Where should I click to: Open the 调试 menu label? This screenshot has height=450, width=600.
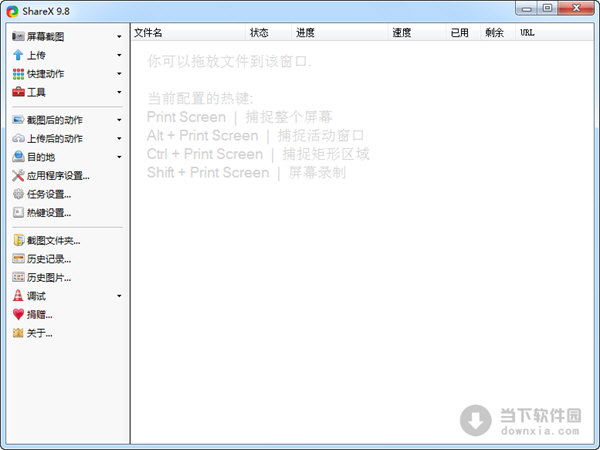(x=36, y=296)
